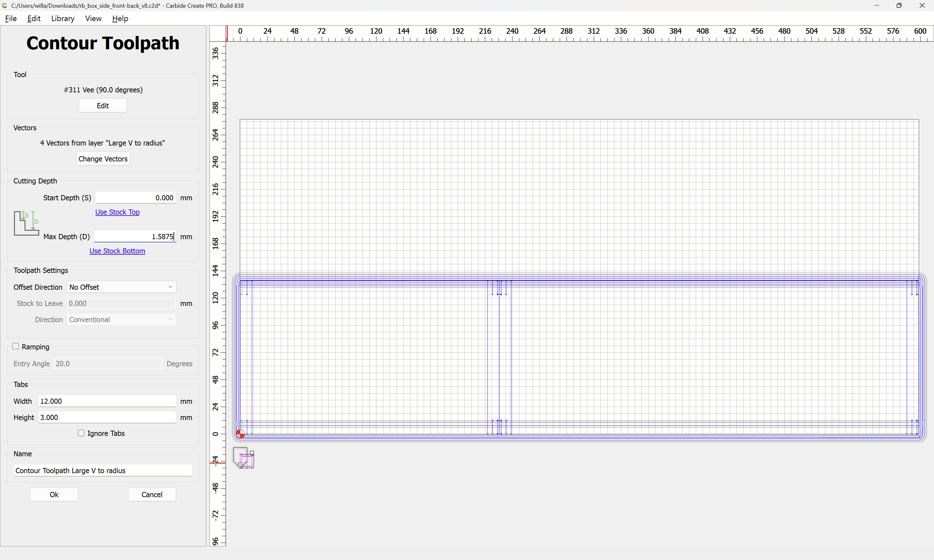Enable the Ramping checkbox
The height and width of the screenshot is (560, 934).
tap(16, 346)
